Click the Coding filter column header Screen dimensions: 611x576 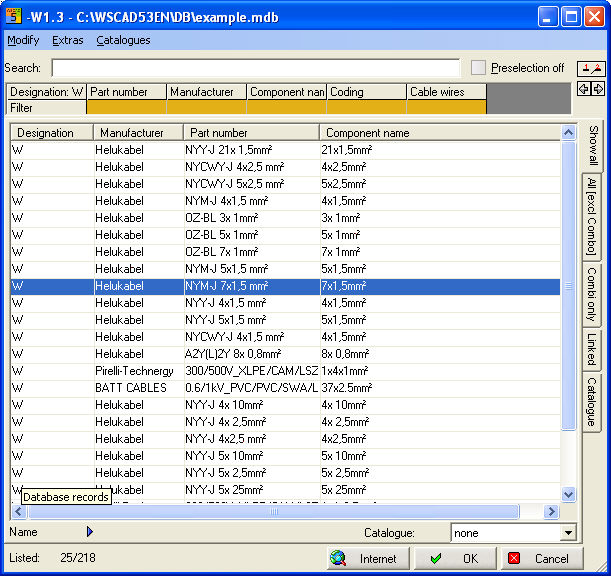click(366, 92)
